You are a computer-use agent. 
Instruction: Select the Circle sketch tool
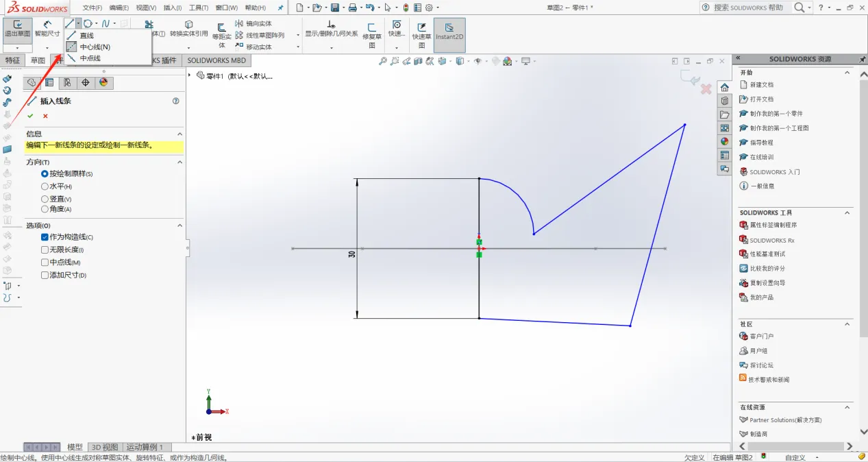(x=88, y=23)
